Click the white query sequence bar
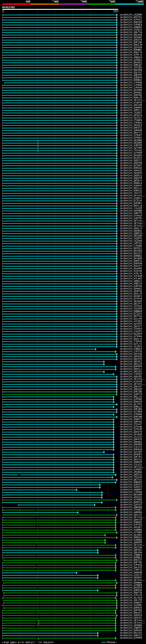Image resolution: width=146 pixels, height=644 pixels. pyautogui.click(x=60, y=9)
